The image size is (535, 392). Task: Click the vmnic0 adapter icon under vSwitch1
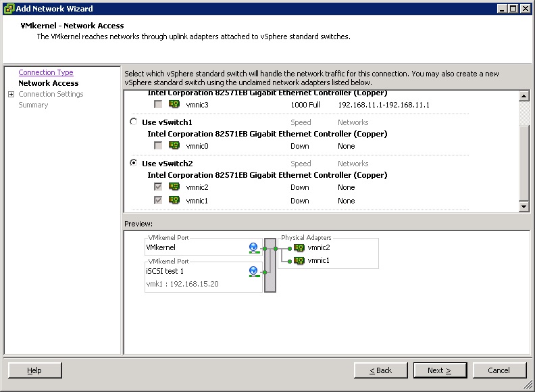(174, 146)
